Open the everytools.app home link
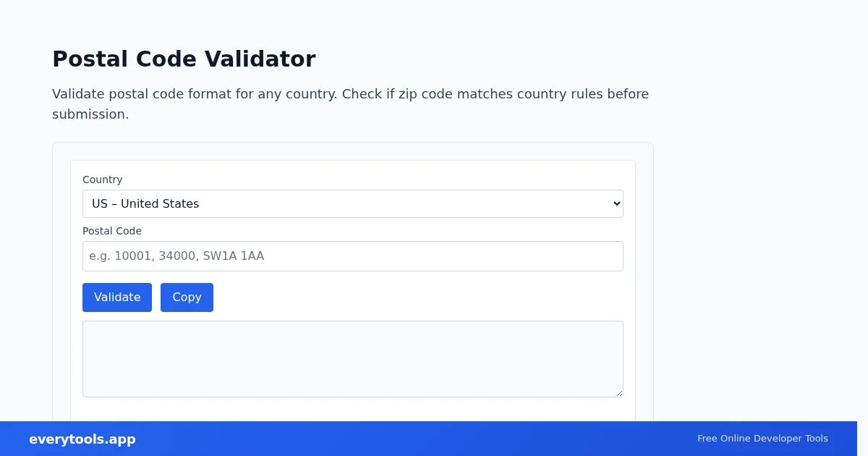 [82, 439]
